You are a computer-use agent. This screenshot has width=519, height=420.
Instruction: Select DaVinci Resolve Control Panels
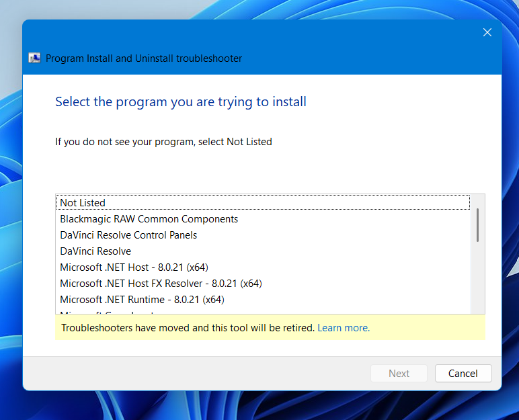[263, 235]
